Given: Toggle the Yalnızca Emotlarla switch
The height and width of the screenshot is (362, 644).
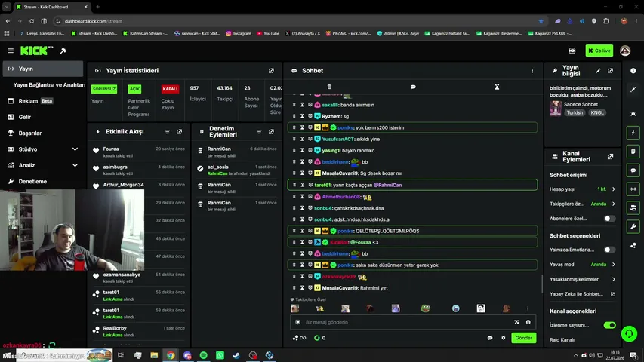Looking at the screenshot, I should 609,250.
